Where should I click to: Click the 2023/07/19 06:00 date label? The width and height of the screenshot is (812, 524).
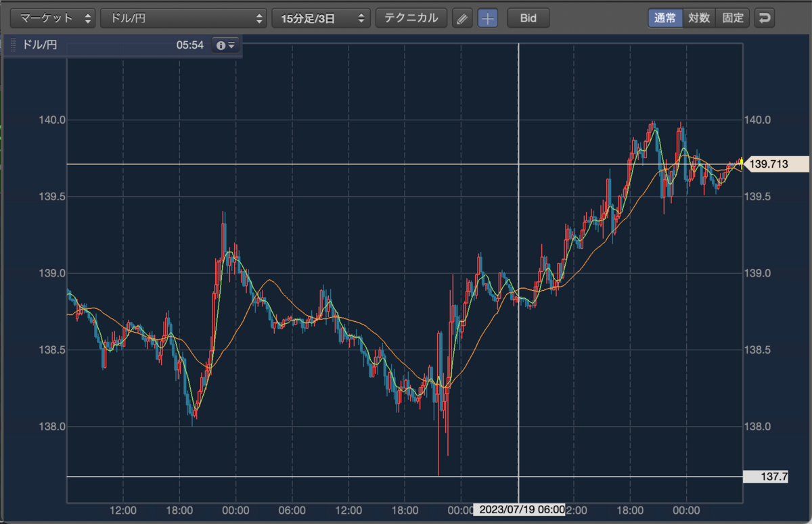pyautogui.click(x=520, y=510)
